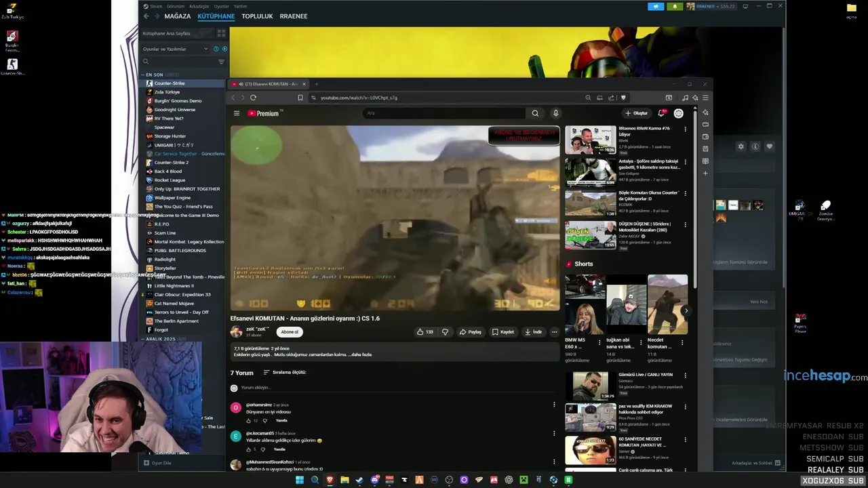868x488 pixels.
Task: Open Brave browser from taskbar
Action: (x=330, y=480)
